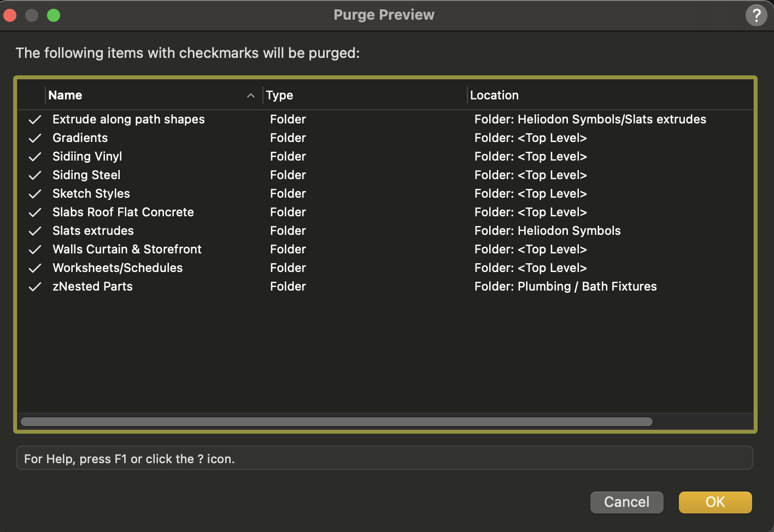
Task: Click the Type column header
Action: [x=280, y=95]
